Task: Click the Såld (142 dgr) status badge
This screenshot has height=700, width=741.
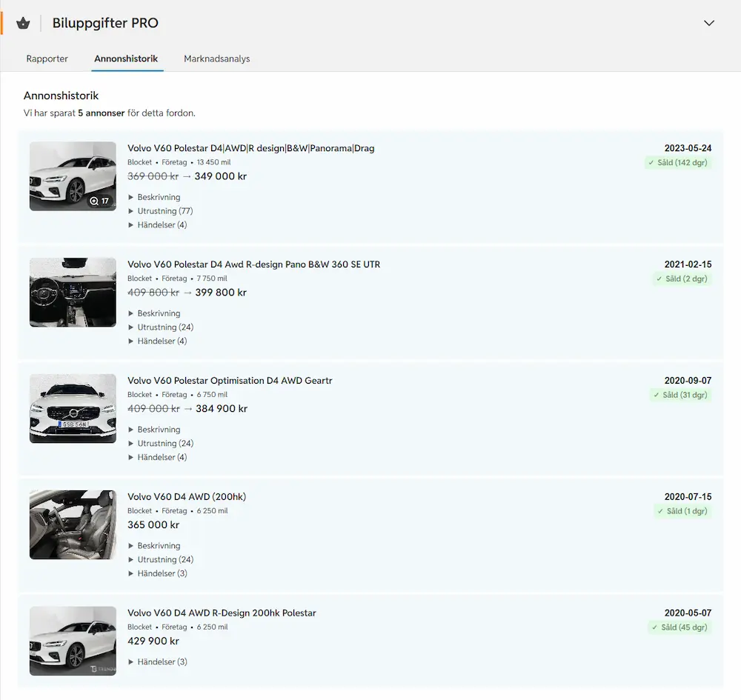Action: 678,162
